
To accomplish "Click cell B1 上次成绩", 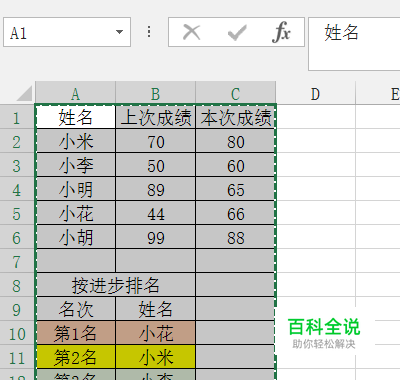I will point(156,117).
